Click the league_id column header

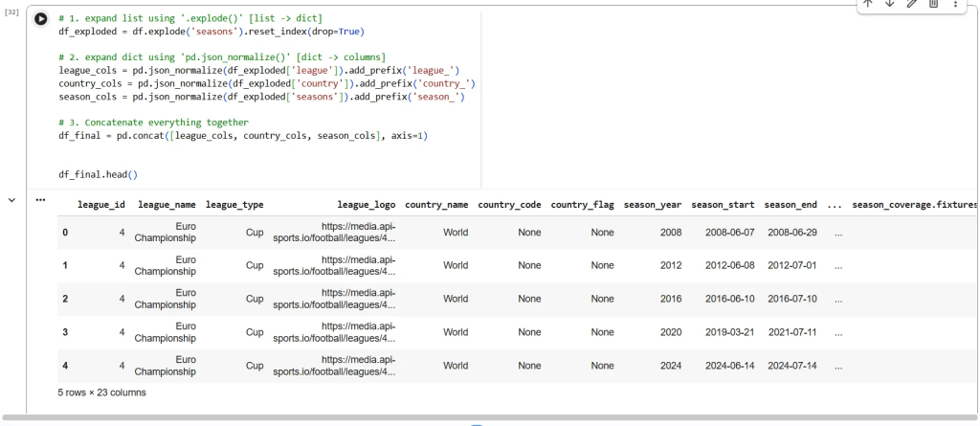click(x=101, y=205)
